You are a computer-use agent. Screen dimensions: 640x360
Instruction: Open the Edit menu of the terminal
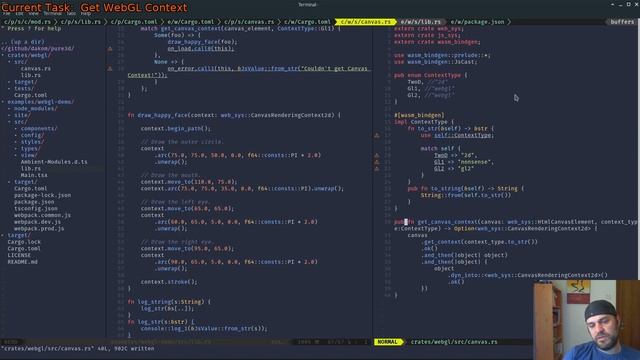(19, 13)
